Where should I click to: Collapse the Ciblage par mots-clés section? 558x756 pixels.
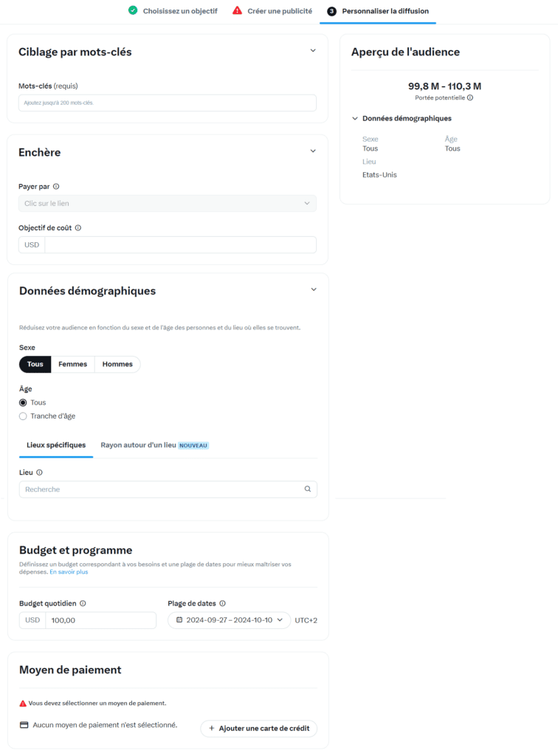313,51
